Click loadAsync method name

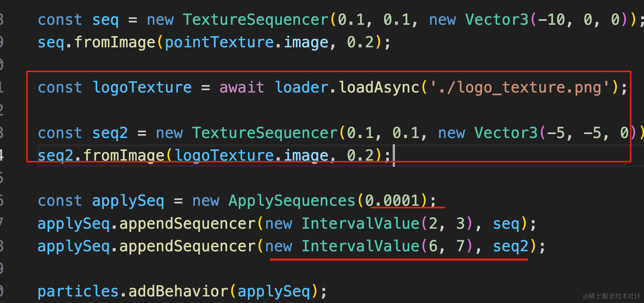(x=379, y=87)
